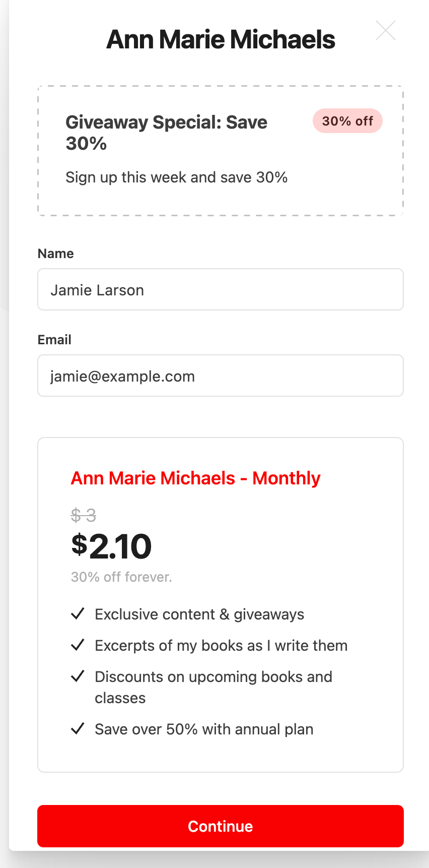Click the Name input field
429x868 pixels.
[x=221, y=290]
